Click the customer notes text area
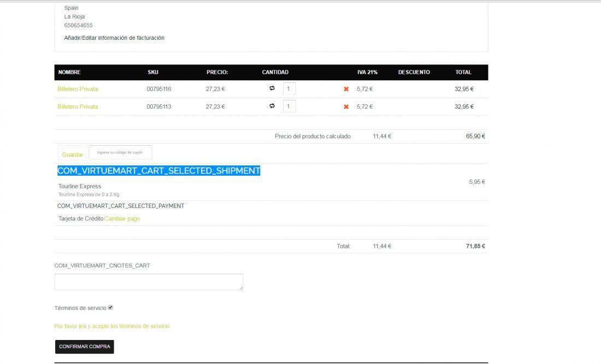The height and width of the screenshot is (364, 601). [x=149, y=282]
